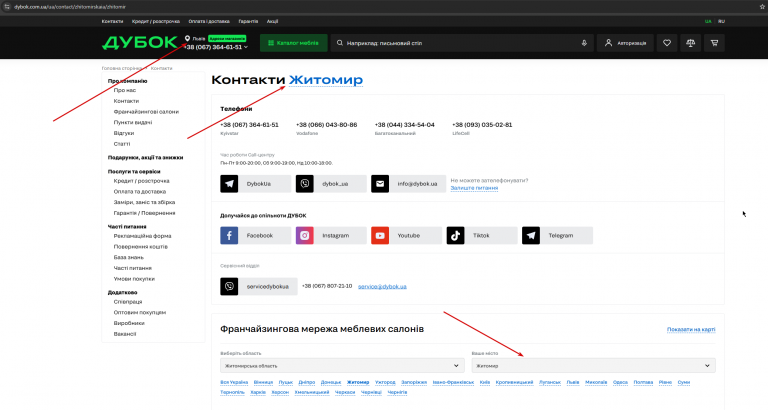Viewport: 768px width, 410px height.
Task: Open the Youtube community icon
Action: point(380,236)
